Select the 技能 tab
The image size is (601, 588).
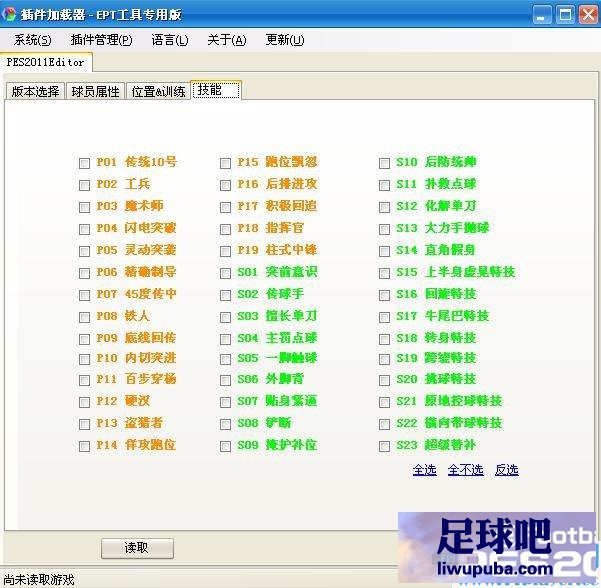click(216, 90)
